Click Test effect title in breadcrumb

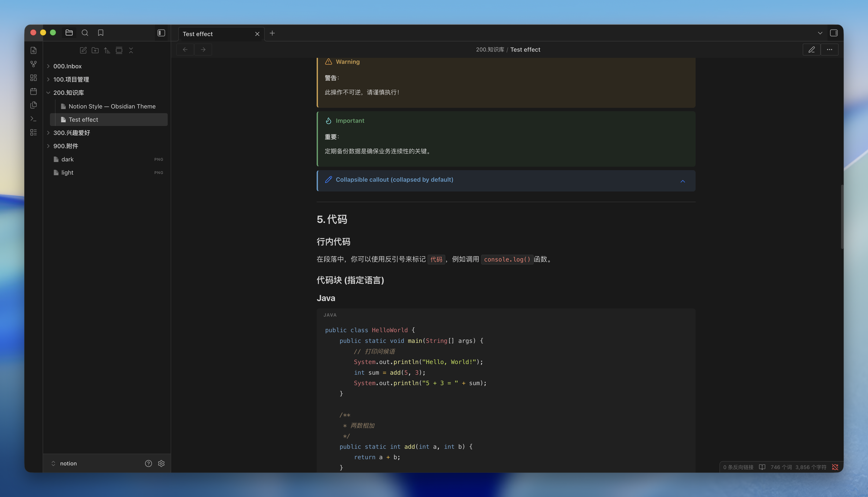click(525, 50)
